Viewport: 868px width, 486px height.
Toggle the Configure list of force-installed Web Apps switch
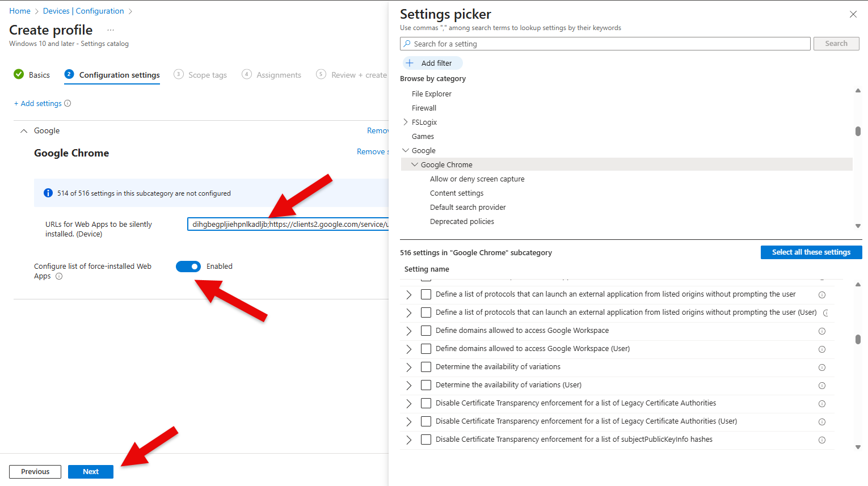(188, 267)
